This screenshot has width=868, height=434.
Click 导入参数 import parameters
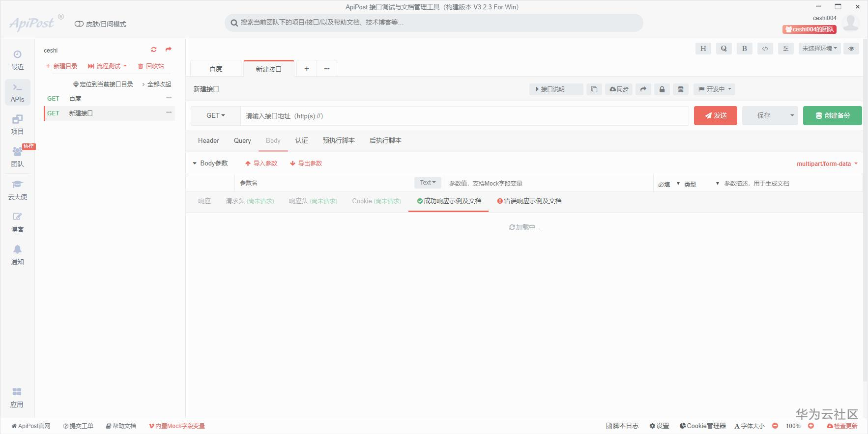[261, 163]
